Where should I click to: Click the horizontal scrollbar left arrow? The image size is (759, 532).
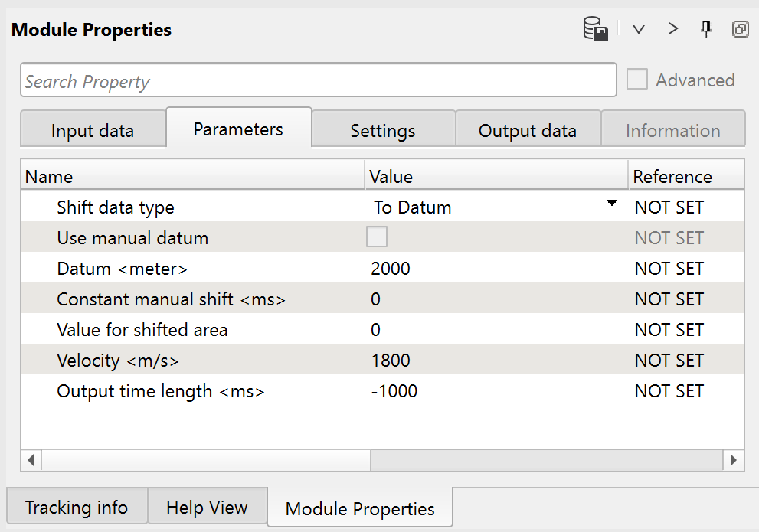pos(31,460)
